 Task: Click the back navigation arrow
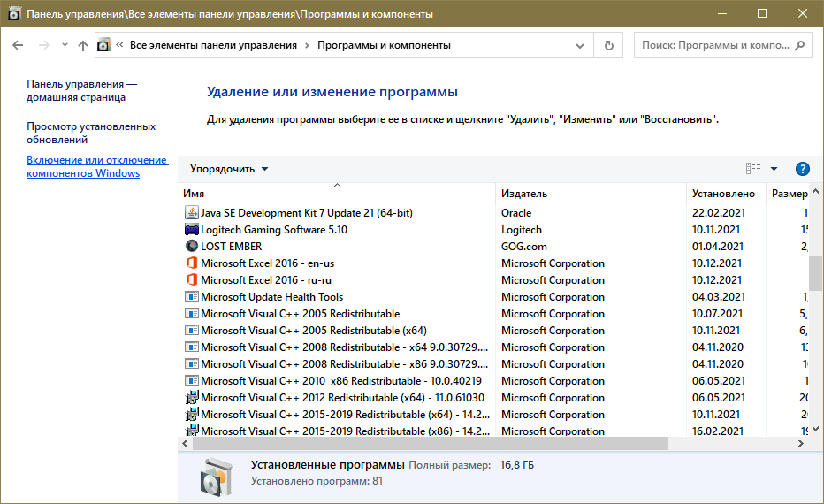tap(19, 45)
